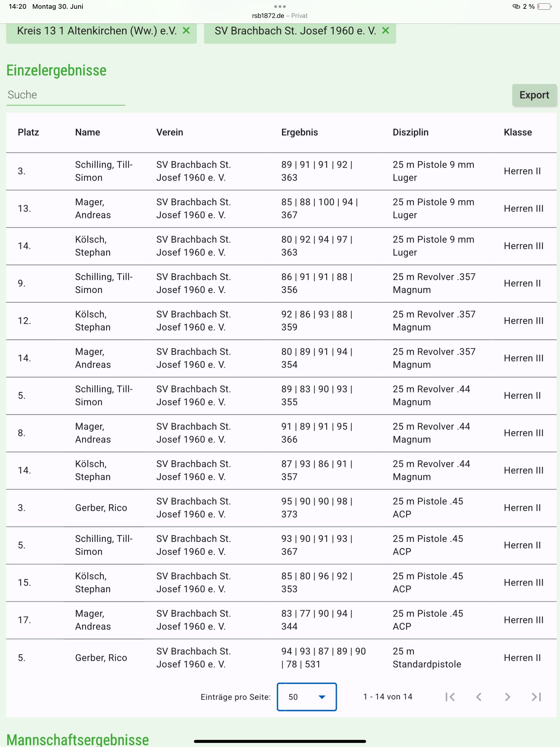560x747 pixels.
Task: Remove the Kreis 13 1 Altenkirchen filter chip
Action: 186,31
